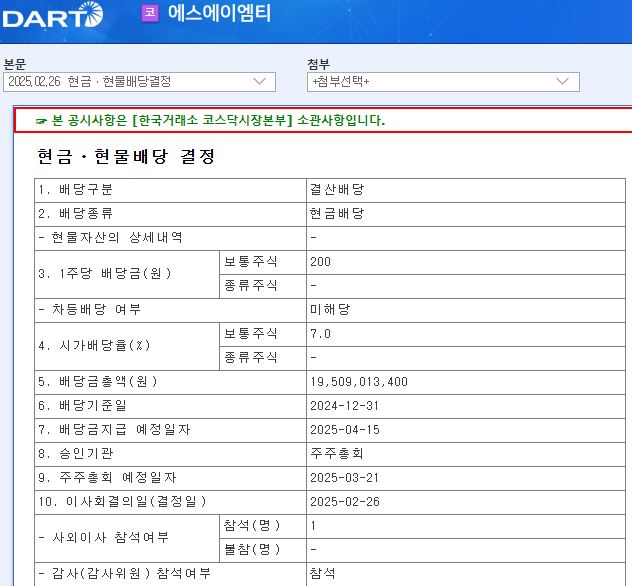Select the 2. 배당종류 row label
This screenshot has width=632, height=586.
pyautogui.click(x=75, y=213)
